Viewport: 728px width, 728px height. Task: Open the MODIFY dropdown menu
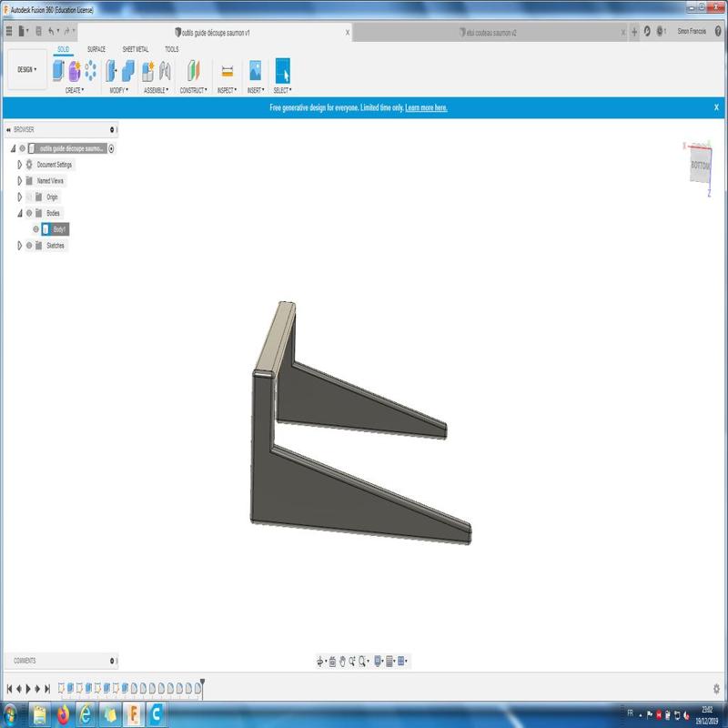click(x=119, y=90)
